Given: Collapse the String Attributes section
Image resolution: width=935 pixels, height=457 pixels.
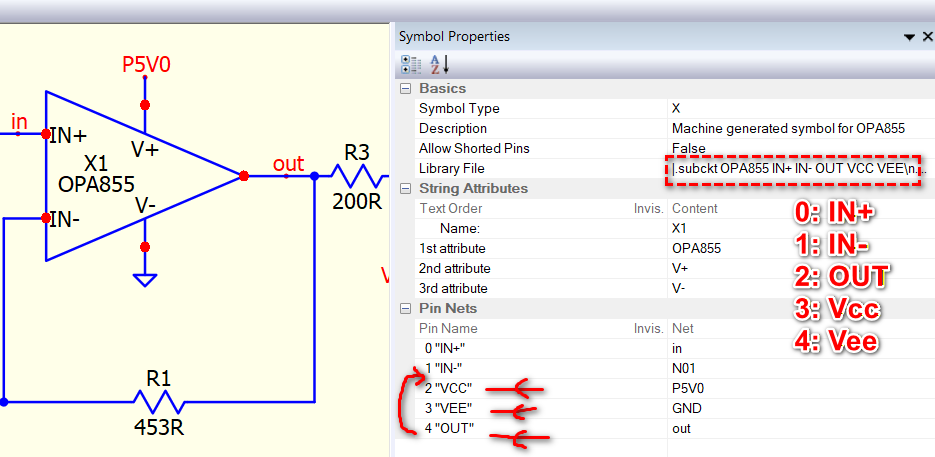Looking at the screenshot, I should pyautogui.click(x=405, y=189).
